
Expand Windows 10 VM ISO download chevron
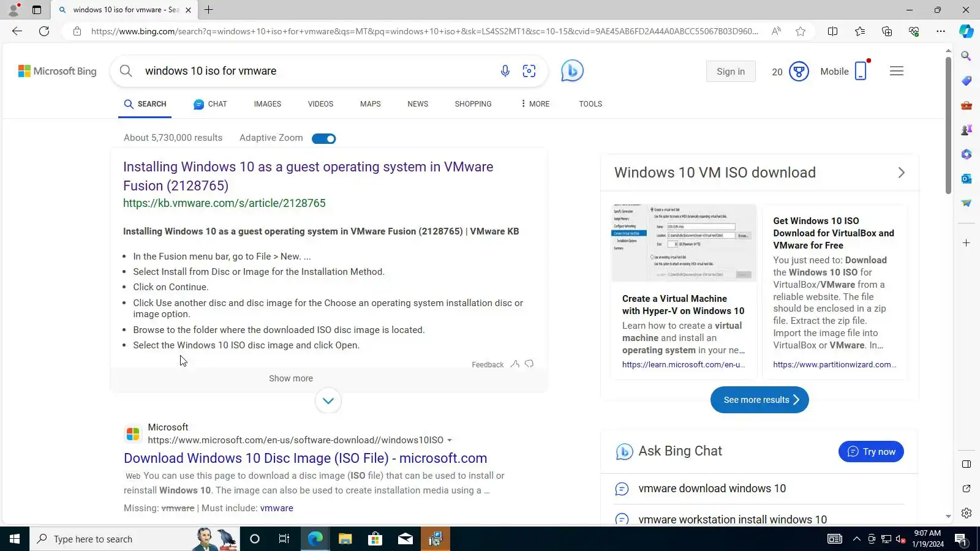901,173
